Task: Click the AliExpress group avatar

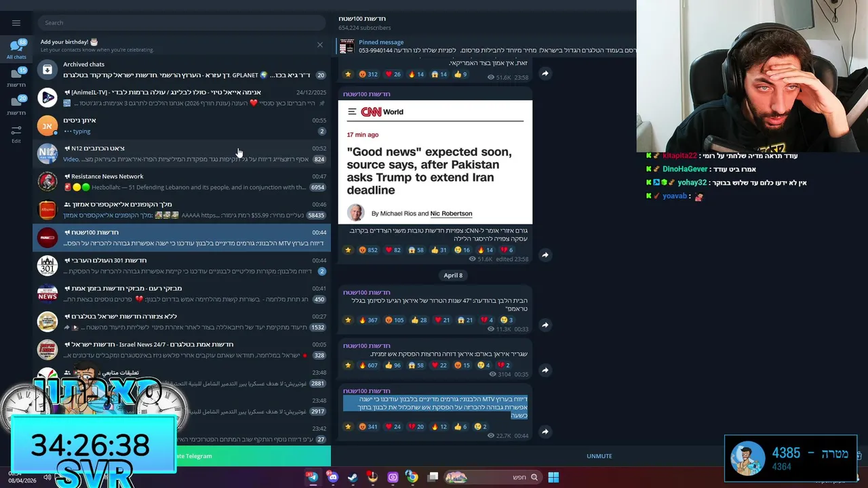Action: click(47, 209)
